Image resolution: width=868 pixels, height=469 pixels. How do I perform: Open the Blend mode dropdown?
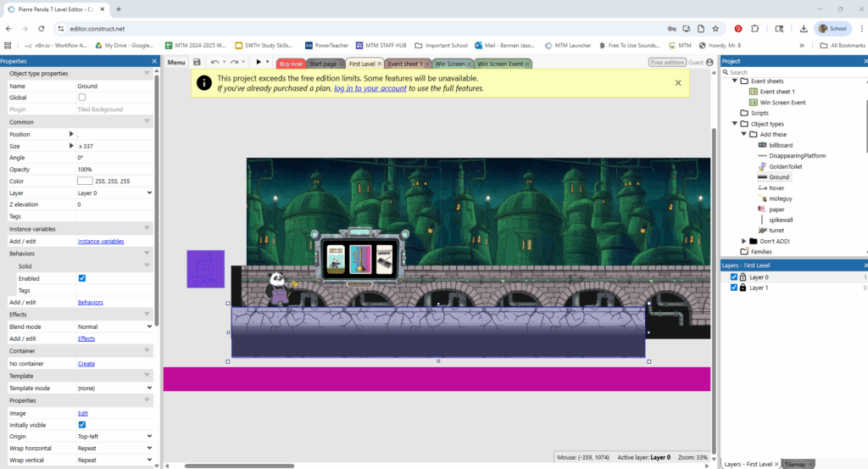click(x=114, y=327)
